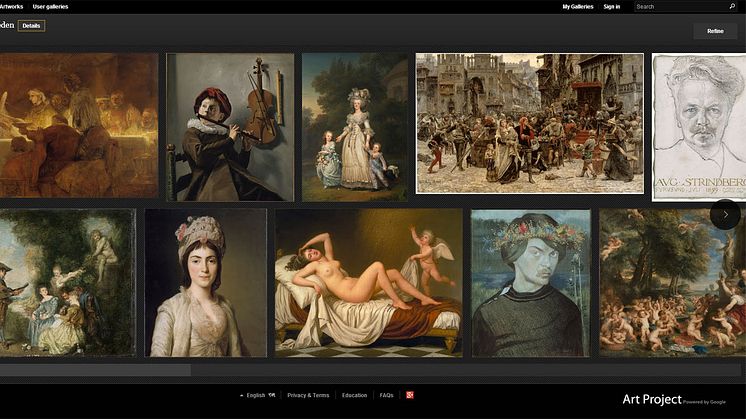
Task: Open the reclining nude with cupid painting
Action: 369,283
